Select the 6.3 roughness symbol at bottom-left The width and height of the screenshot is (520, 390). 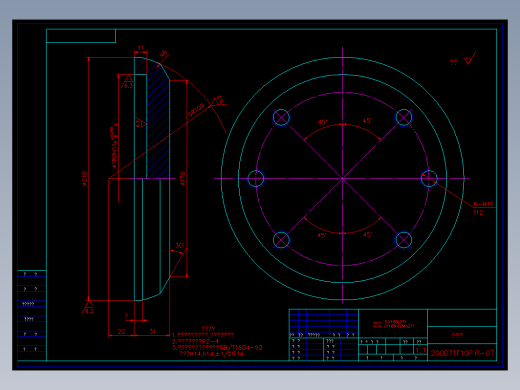pos(88,308)
